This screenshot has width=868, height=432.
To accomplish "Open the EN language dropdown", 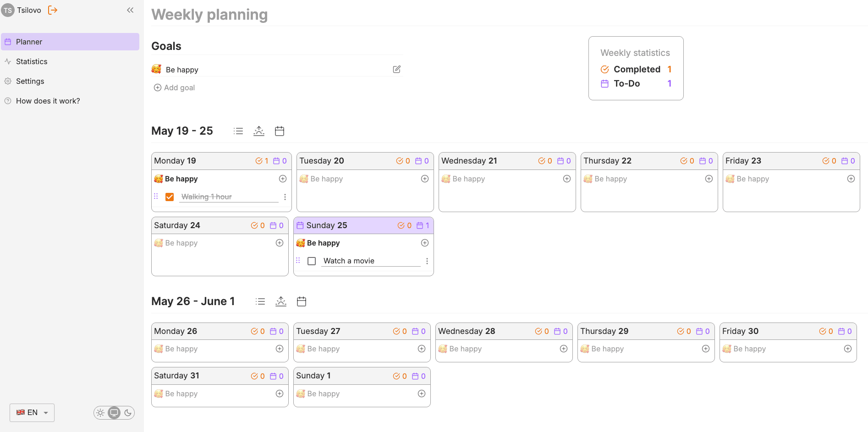I will point(32,413).
